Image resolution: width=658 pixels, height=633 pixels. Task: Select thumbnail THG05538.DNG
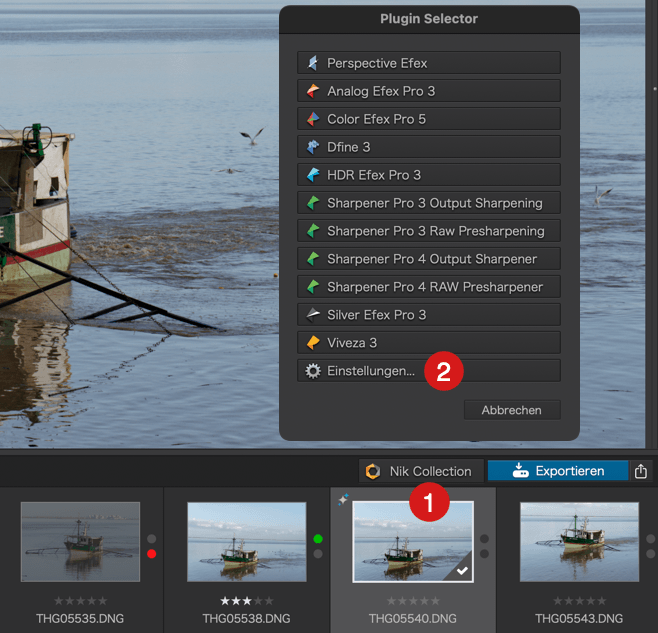(247, 541)
